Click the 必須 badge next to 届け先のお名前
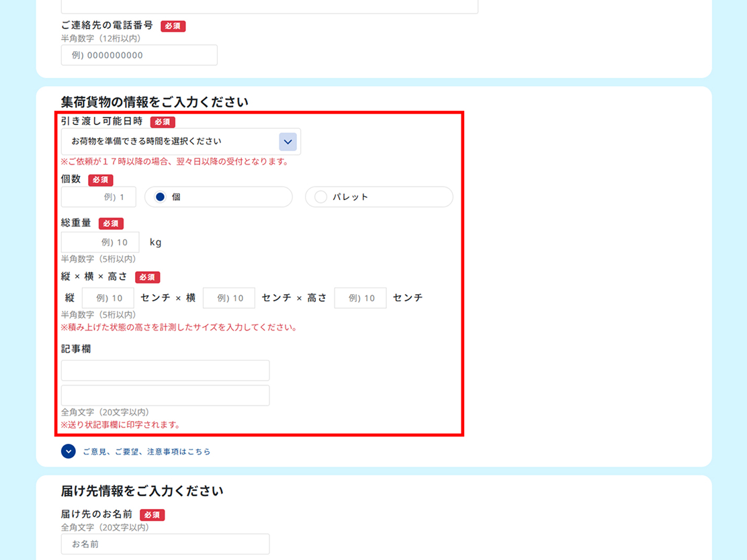Screen dimensions: 747x560 coord(152,515)
